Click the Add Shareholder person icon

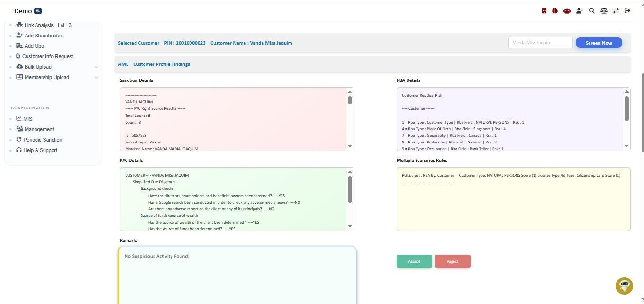19,35
